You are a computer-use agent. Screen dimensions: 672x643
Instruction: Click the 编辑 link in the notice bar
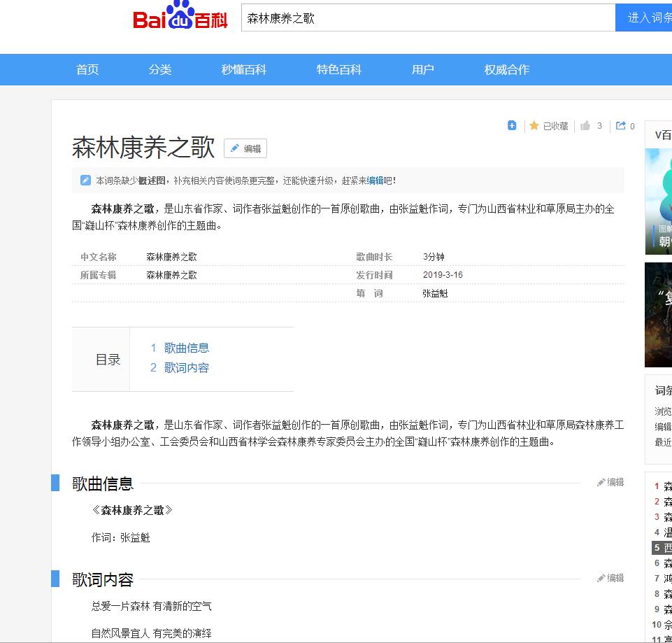point(375,181)
